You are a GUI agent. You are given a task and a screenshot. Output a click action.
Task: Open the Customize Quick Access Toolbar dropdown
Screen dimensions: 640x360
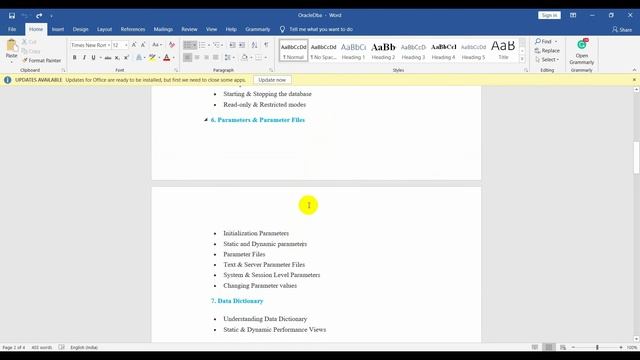[51, 16]
